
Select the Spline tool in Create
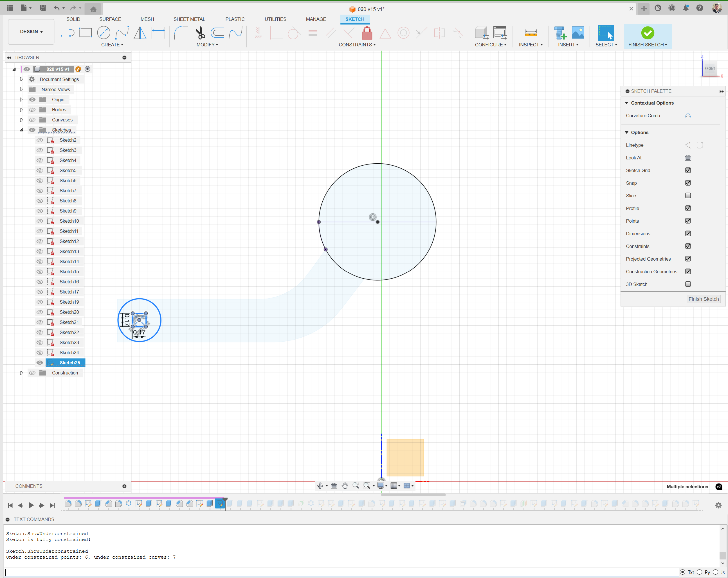pyautogui.click(x=122, y=33)
